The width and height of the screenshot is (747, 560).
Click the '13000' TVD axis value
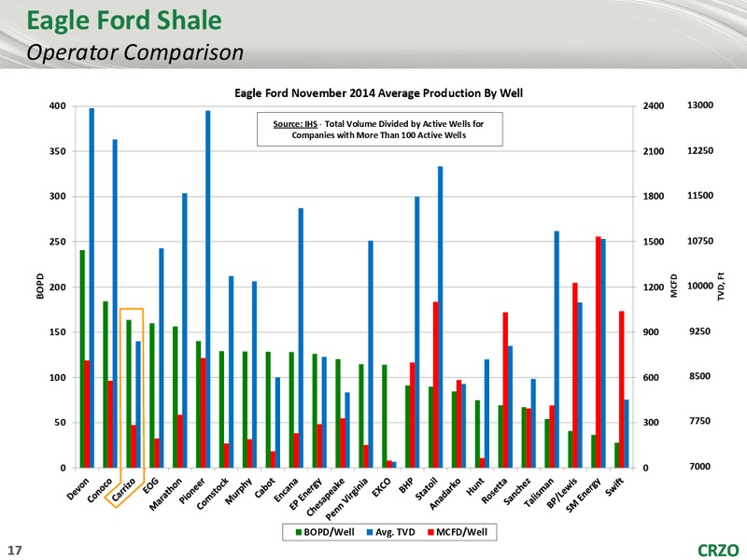tap(700, 105)
